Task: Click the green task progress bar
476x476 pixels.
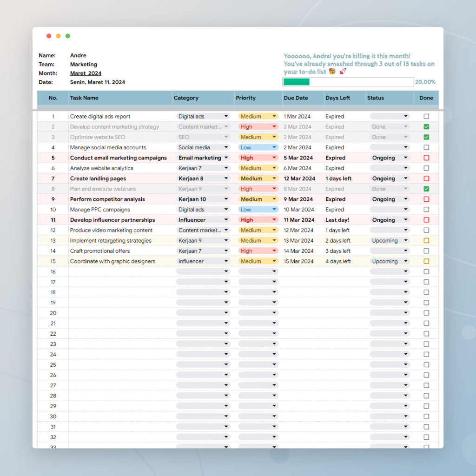Action: pos(297,82)
